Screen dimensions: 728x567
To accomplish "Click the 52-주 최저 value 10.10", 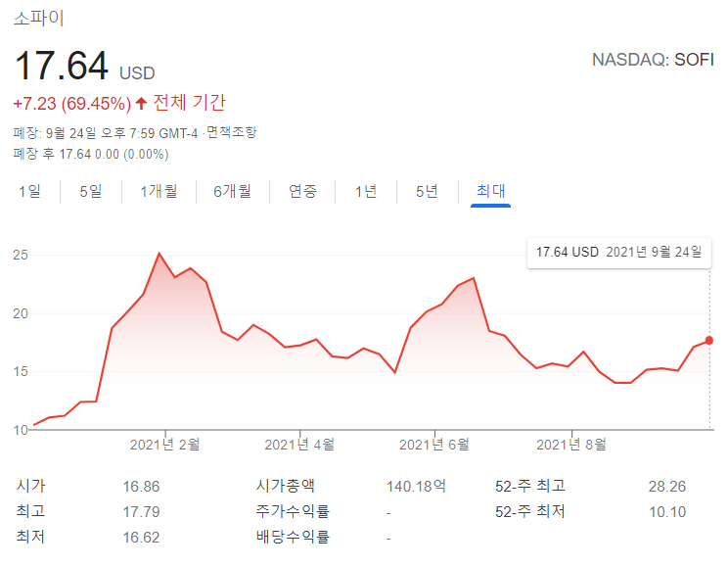I will pyautogui.click(x=667, y=512).
